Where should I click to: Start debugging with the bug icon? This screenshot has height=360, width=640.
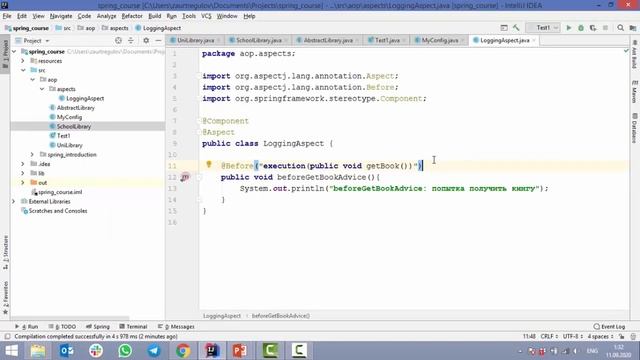(x=581, y=28)
